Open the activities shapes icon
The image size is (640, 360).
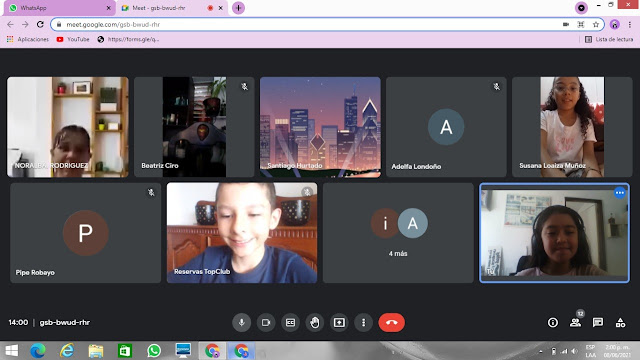[620, 322]
